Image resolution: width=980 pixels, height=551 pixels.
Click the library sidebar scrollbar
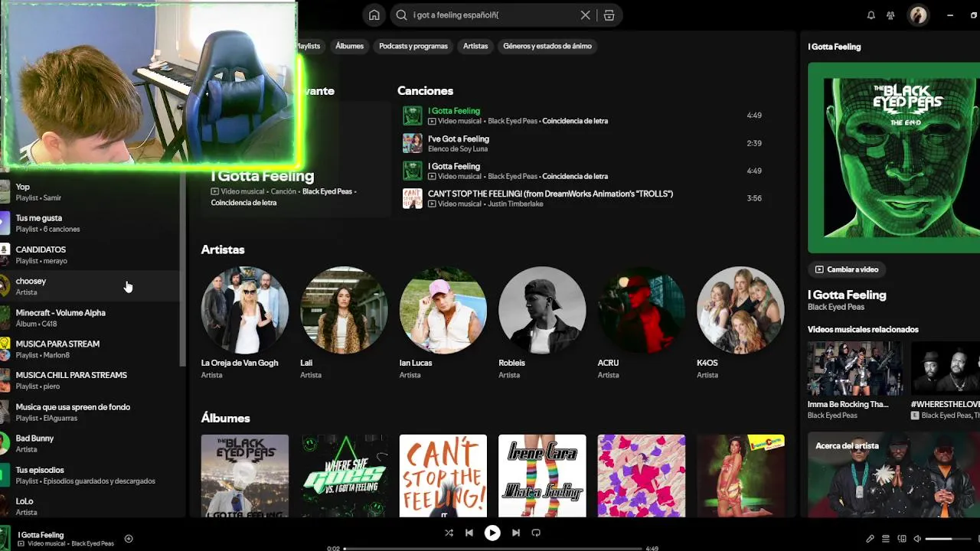(182, 268)
